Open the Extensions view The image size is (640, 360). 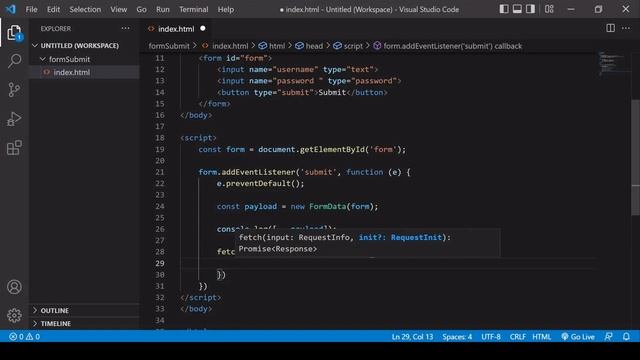tap(14, 148)
